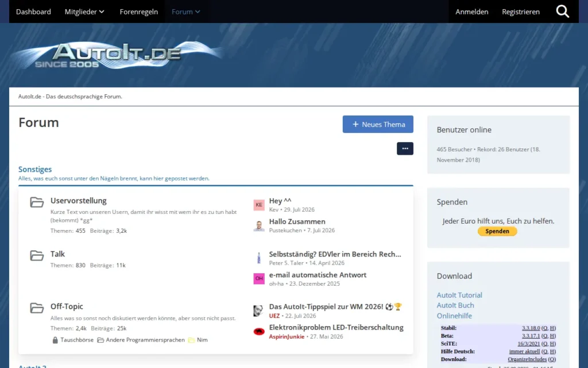Viewport: 588px width, 368px height.
Task: Click the Benutzer online heading
Action: [464, 130]
